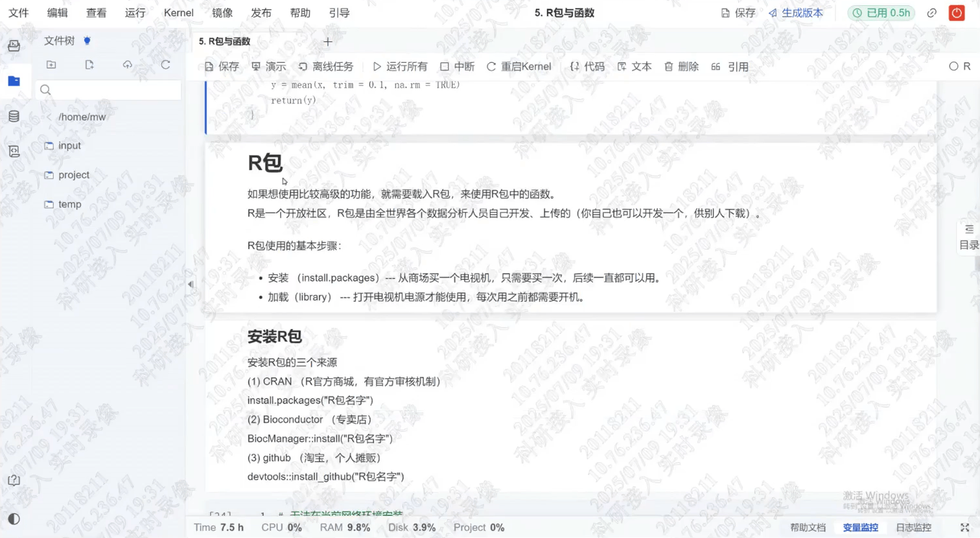This screenshot has height=538, width=980.
Task: Create new file in file tree
Action: coord(89,65)
